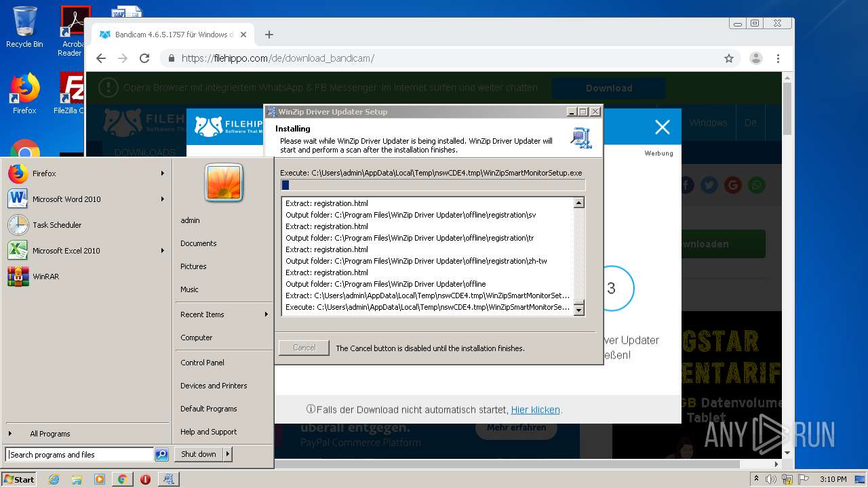Click the disabled Cancel button in installer
Image resolution: width=868 pixels, height=488 pixels.
click(x=304, y=348)
